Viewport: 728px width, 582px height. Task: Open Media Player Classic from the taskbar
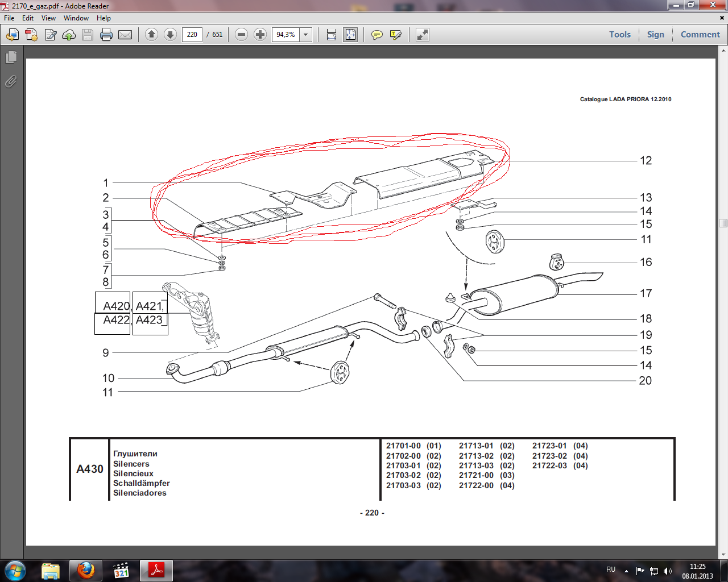point(121,571)
